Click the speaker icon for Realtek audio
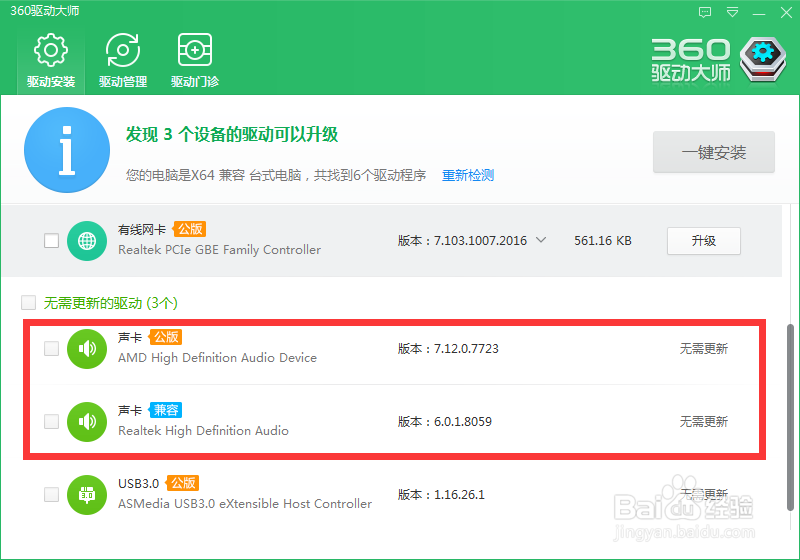This screenshot has width=800, height=560. coord(87,422)
